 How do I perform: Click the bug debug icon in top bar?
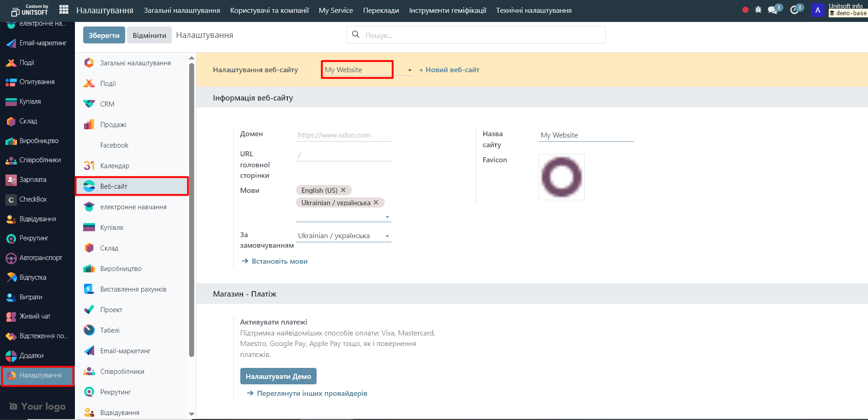coord(758,10)
